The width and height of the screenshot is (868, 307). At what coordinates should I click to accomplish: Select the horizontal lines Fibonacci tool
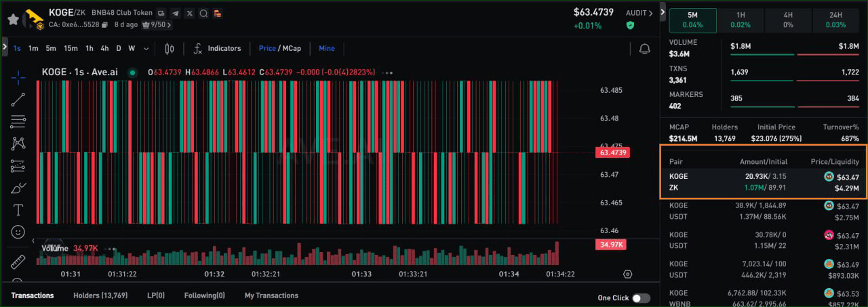18,121
